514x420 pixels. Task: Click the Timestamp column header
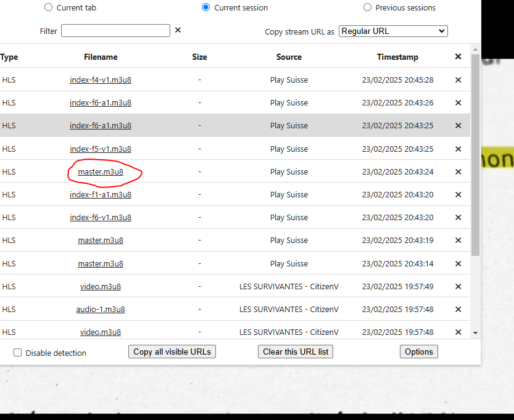click(397, 57)
